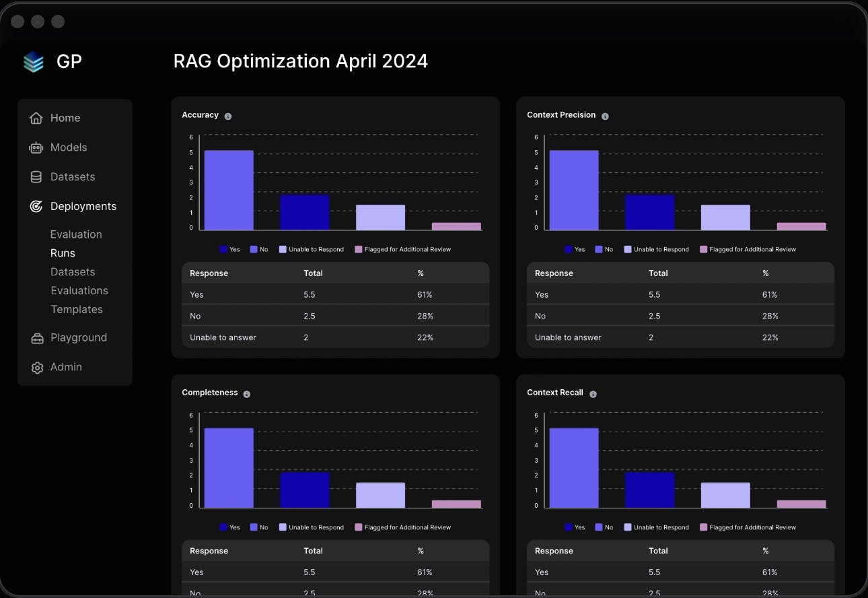Select Runs in the sidebar submenu
Image resolution: width=868 pixels, height=598 pixels.
[x=63, y=253]
